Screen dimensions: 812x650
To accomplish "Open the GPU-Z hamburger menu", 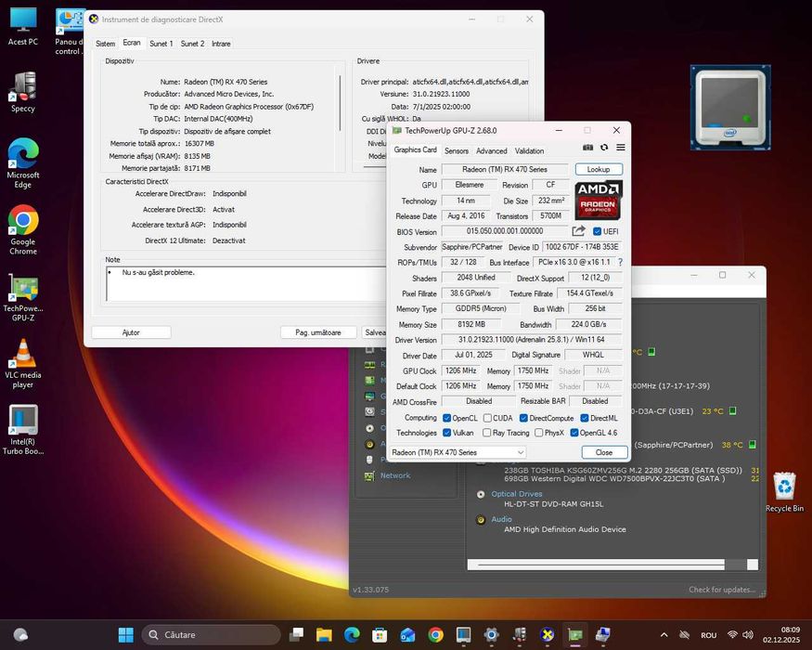I will coord(621,148).
